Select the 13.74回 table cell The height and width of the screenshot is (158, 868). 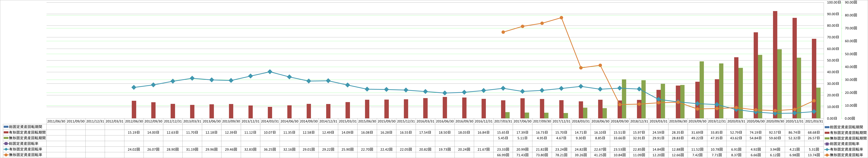pos(814,155)
